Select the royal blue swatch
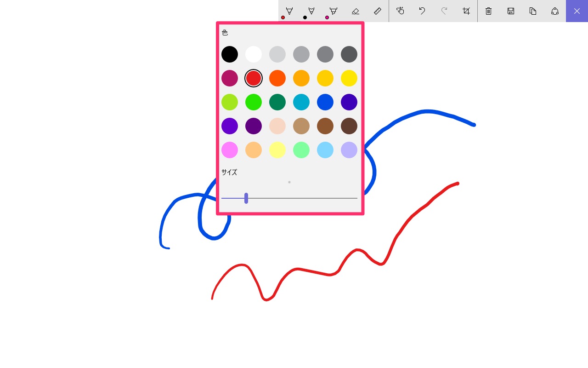 point(325,102)
